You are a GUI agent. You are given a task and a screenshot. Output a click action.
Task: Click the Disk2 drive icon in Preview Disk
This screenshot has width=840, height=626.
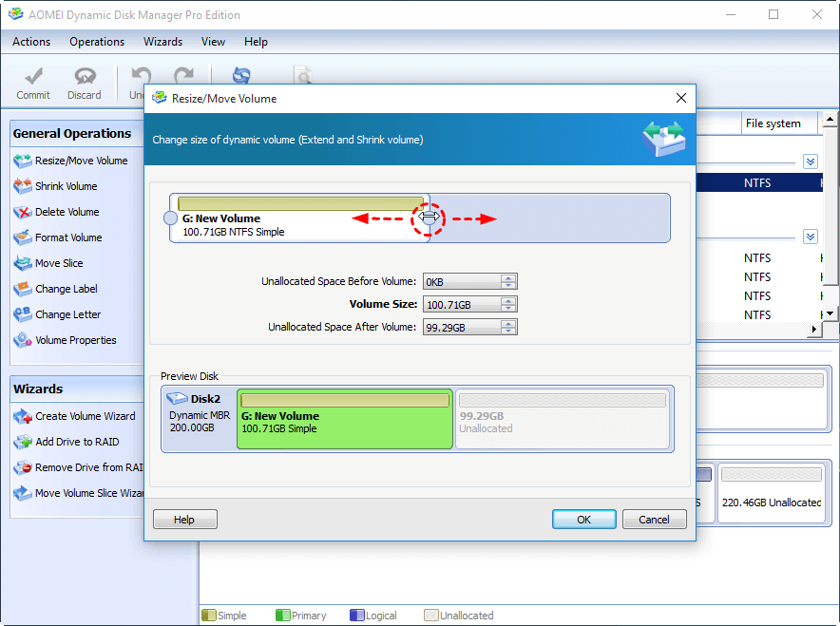[x=176, y=399]
